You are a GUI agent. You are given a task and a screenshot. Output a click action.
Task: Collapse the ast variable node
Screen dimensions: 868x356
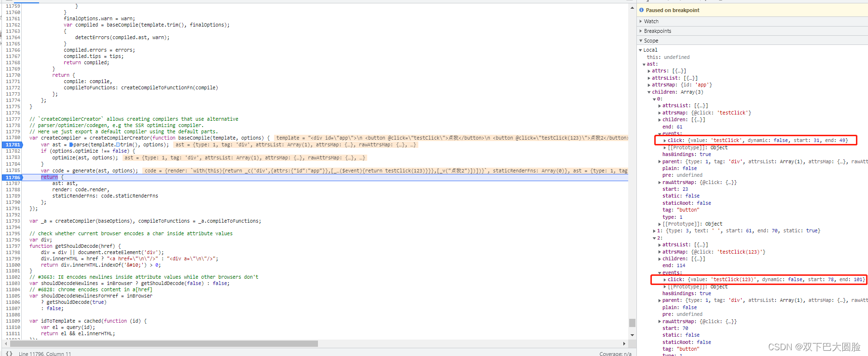(x=644, y=64)
